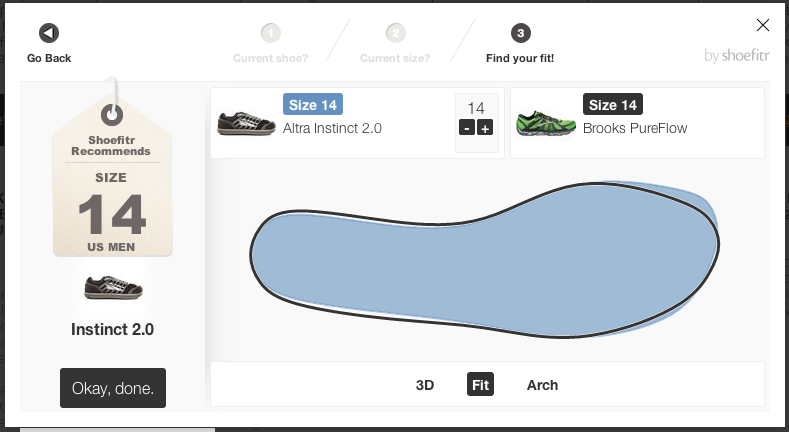Click the blue insole fit overlay
Viewport: 789px width, 432px height.
click(x=483, y=261)
